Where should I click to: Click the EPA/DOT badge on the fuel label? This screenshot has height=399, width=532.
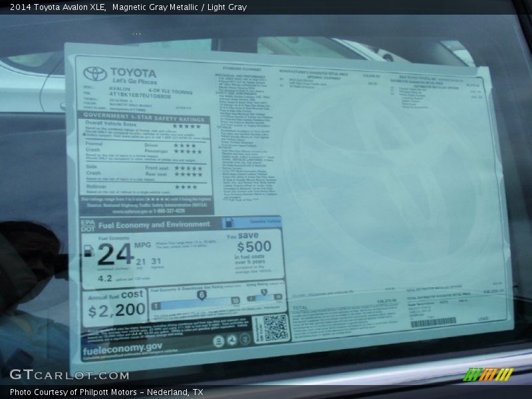pyautogui.click(x=88, y=223)
